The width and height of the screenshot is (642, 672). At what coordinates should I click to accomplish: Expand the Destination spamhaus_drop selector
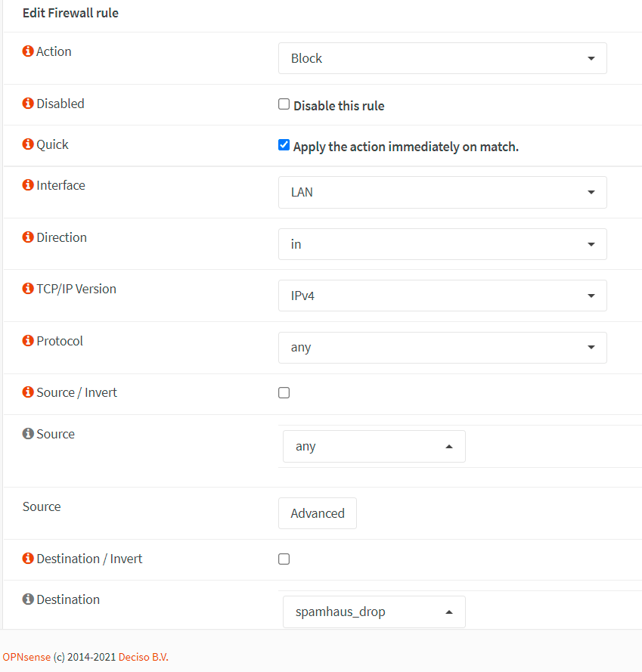point(374,612)
